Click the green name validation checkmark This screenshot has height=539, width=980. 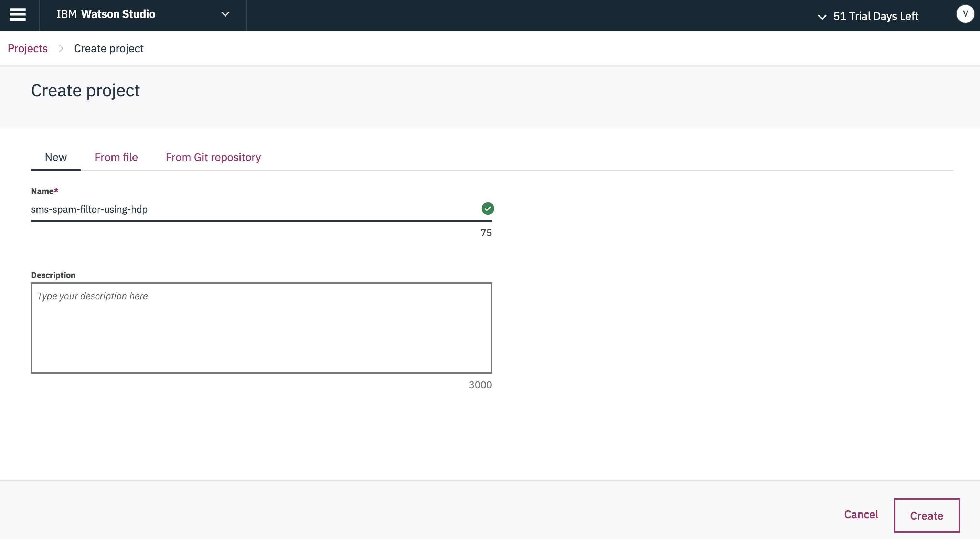click(x=487, y=209)
